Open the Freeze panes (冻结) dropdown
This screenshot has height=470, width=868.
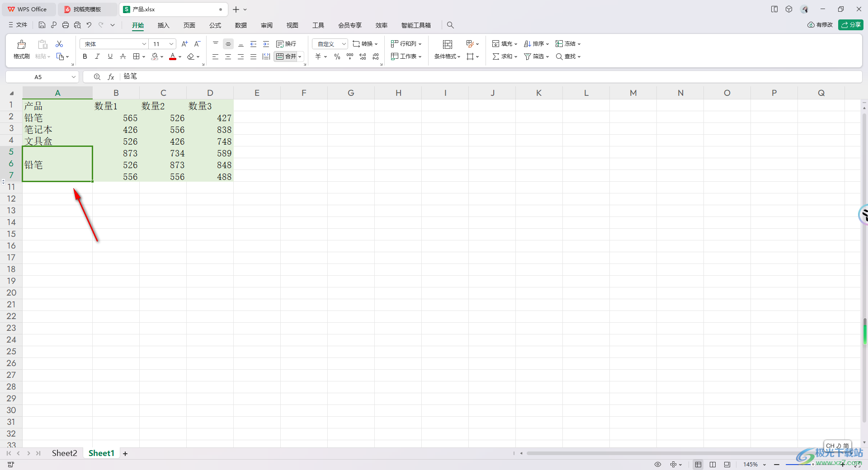click(568, 44)
